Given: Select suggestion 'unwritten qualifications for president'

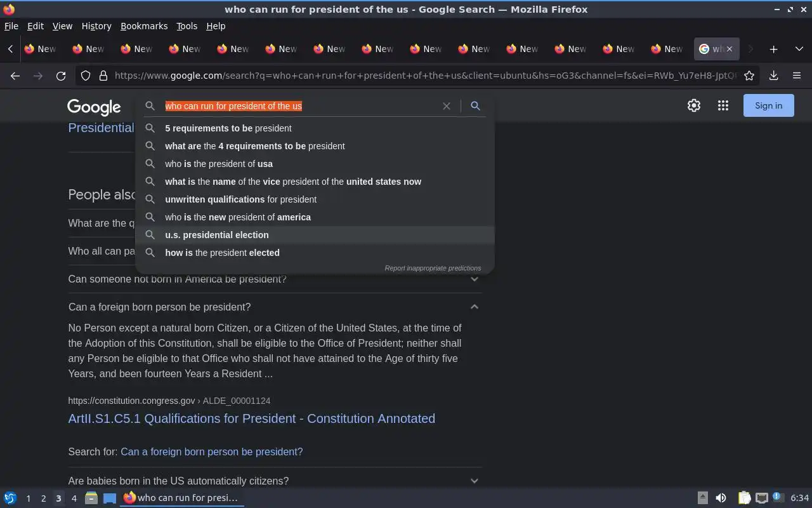Looking at the screenshot, I should coord(315,199).
